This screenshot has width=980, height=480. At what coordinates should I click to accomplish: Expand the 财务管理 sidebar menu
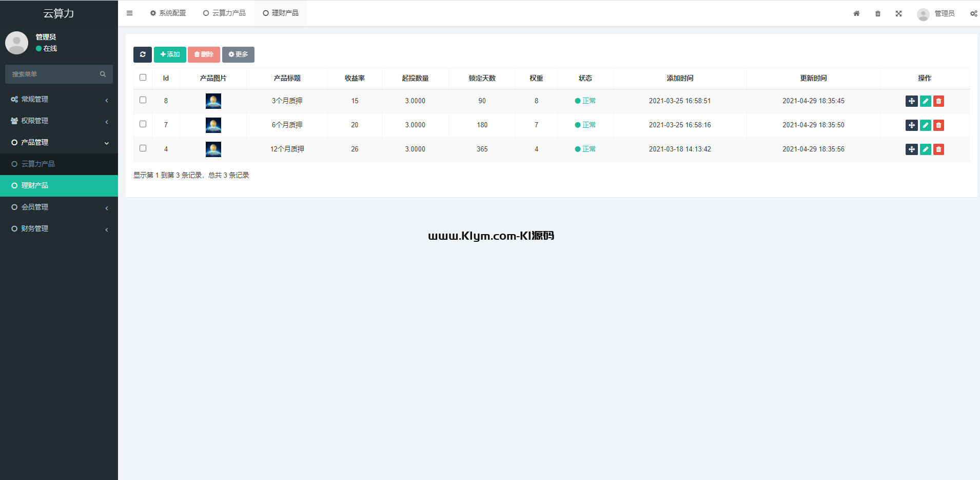(x=59, y=229)
